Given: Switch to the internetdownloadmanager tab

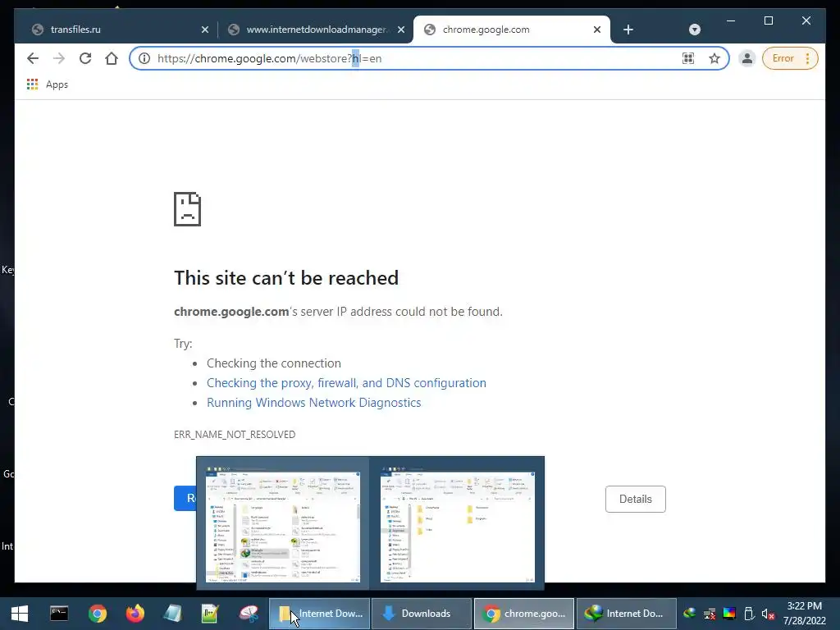Looking at the screenshot, I should pos(316,30).
